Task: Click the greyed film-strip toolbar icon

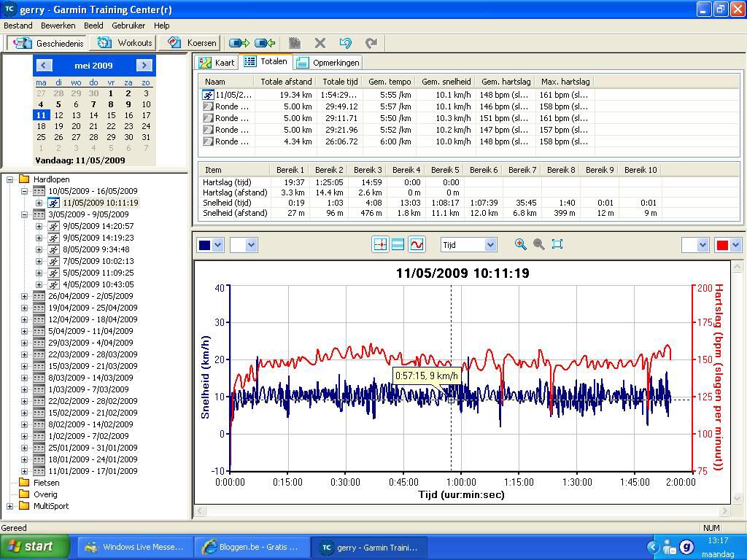Action: 295,43
